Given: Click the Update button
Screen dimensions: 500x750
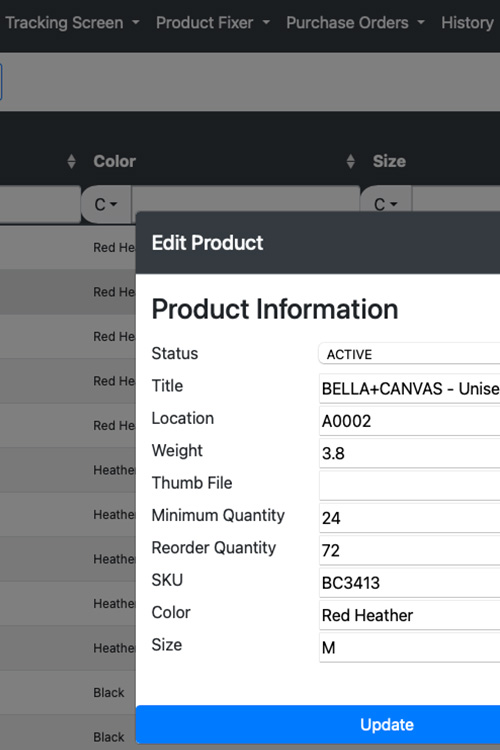Looking at the screenshot, I should [x=318, y=724].
